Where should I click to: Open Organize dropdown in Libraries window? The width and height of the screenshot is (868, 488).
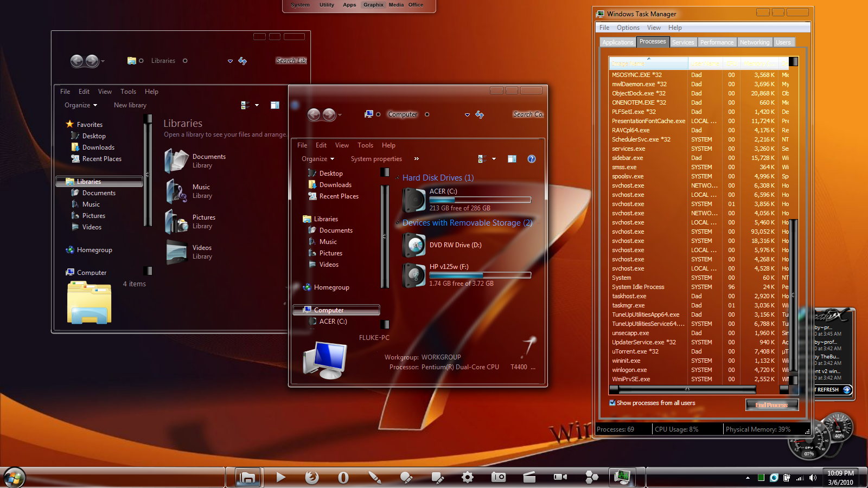81,105
